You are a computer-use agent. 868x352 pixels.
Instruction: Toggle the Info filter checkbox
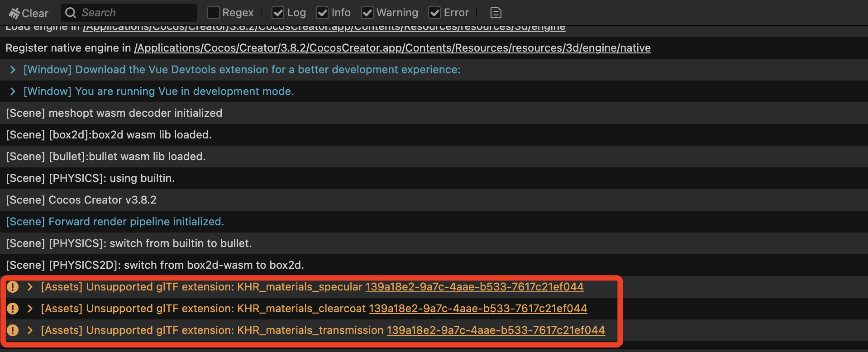322,13
